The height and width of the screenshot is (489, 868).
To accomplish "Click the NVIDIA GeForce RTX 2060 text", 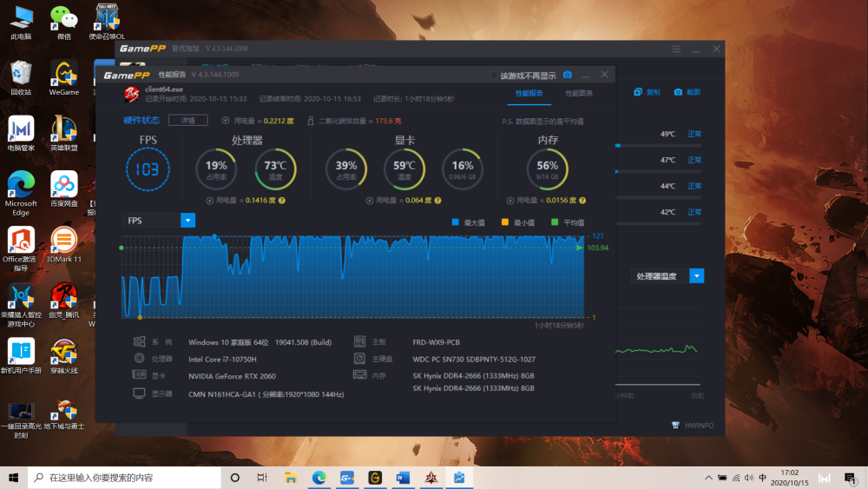I will (232, 376).
